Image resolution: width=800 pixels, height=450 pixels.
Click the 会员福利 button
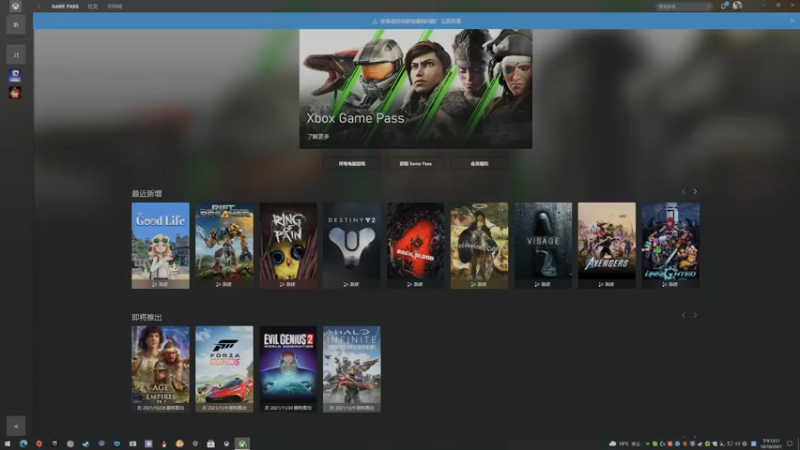479,164
